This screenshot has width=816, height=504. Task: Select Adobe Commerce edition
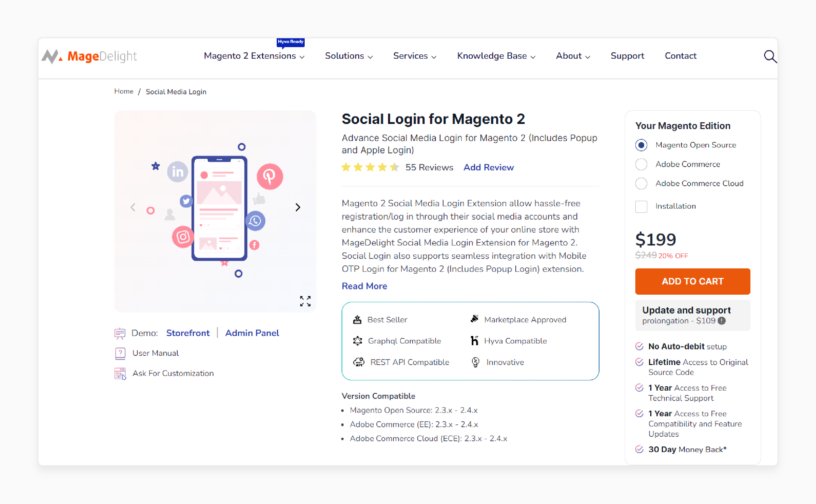tap(641, 164)
